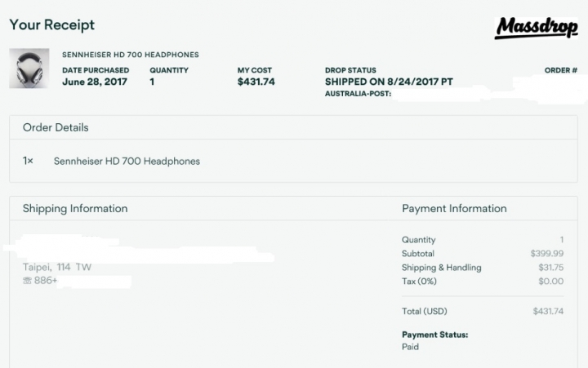
Task: Click the June 28, 2017 purchase date
Action: point(95,82)
